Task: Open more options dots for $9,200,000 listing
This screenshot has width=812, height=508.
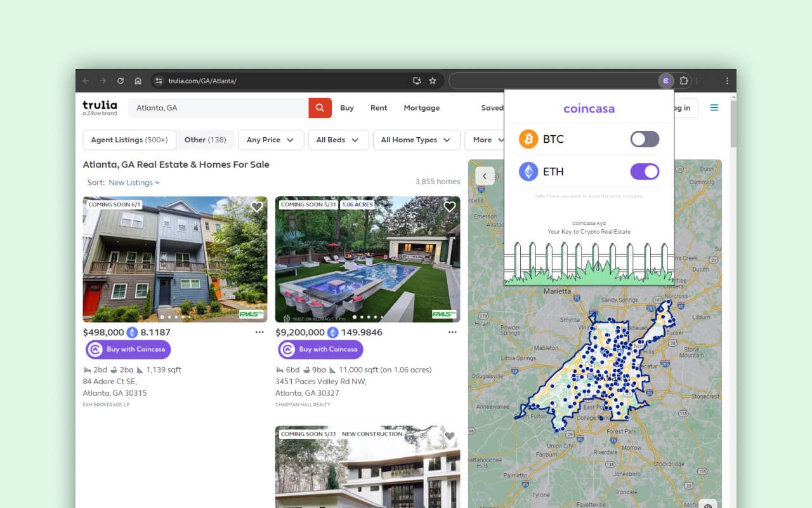Action: pyautogui.click(x=452, y=332)
